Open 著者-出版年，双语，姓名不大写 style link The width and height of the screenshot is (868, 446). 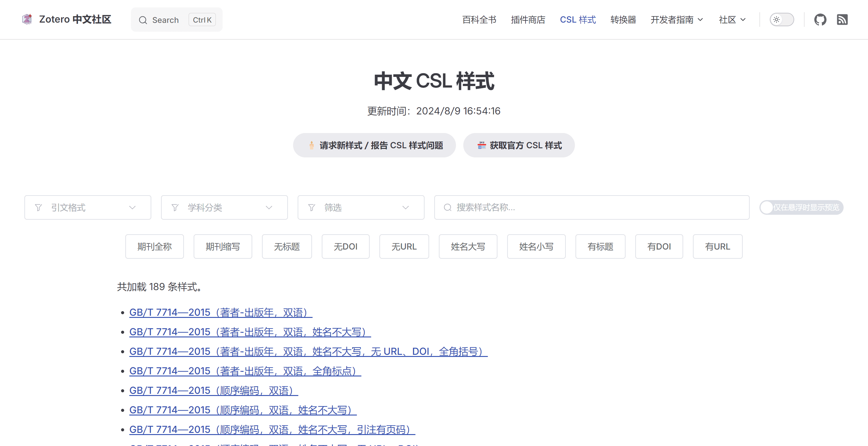tap(250, 332)
